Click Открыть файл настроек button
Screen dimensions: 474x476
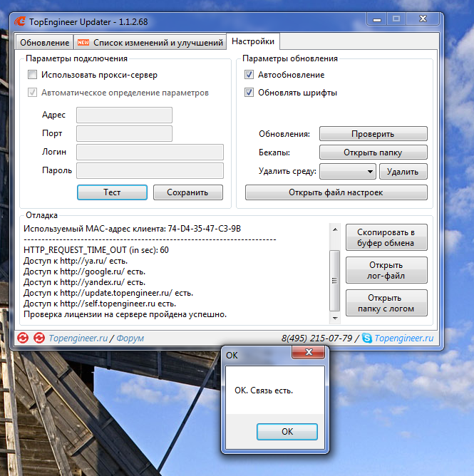(x=336, y=192)
